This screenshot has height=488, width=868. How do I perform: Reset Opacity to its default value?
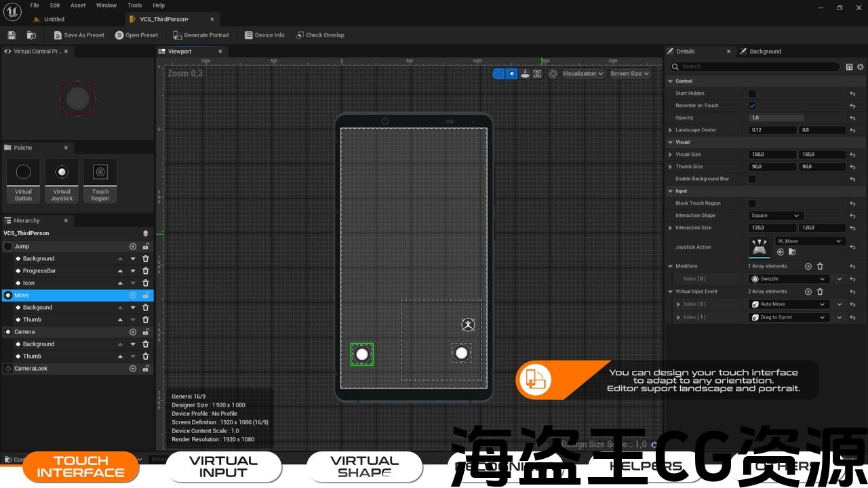pyautogui.click(x=852, y=118)
